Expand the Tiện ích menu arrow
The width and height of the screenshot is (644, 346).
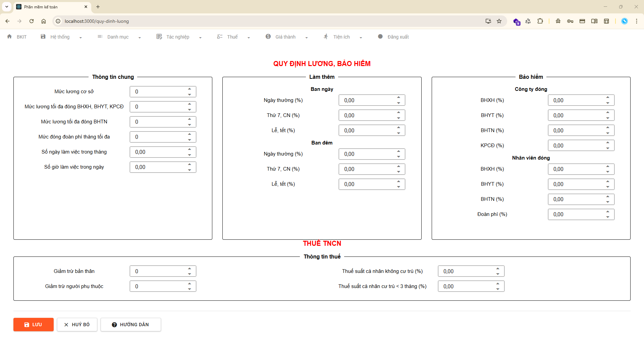click(x=361, y=38)
